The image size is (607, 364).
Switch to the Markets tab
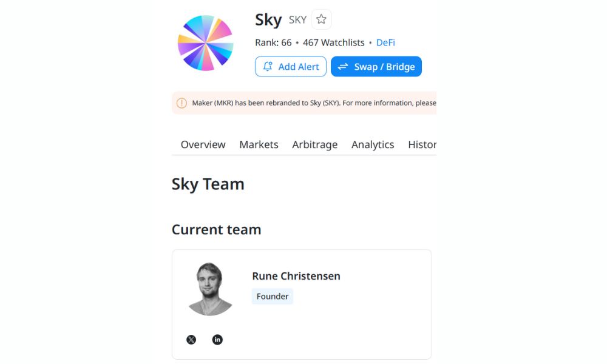pos(259,144)
